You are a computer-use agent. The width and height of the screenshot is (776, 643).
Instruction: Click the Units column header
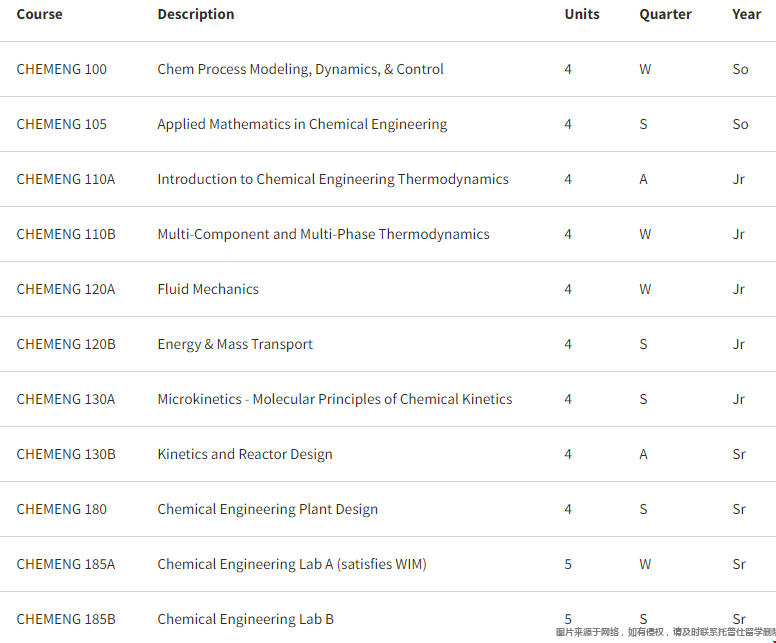pyautogui.click(x=582, y=14)
